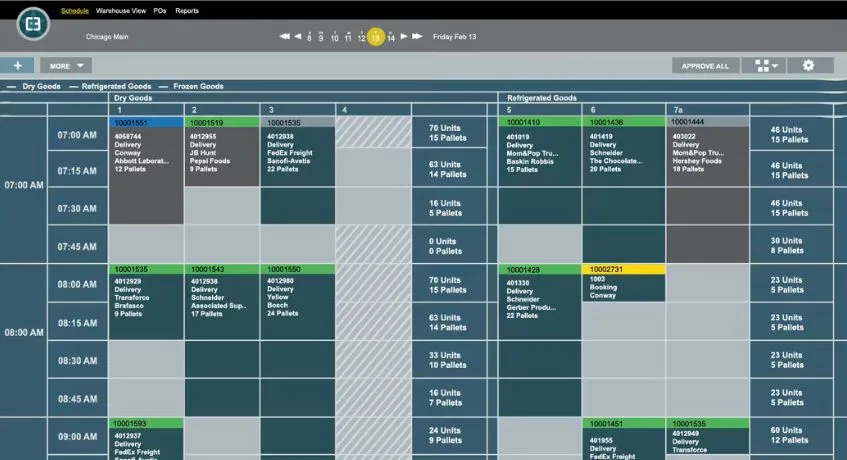
Task: Select date 11 in date strip
Action: pyautogui.click(x=348, y=37)
